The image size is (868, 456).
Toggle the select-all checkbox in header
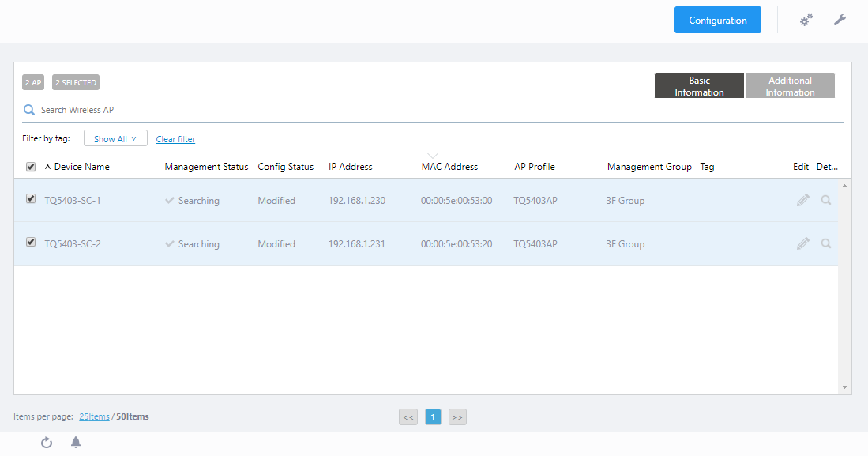tap(31, 167)
